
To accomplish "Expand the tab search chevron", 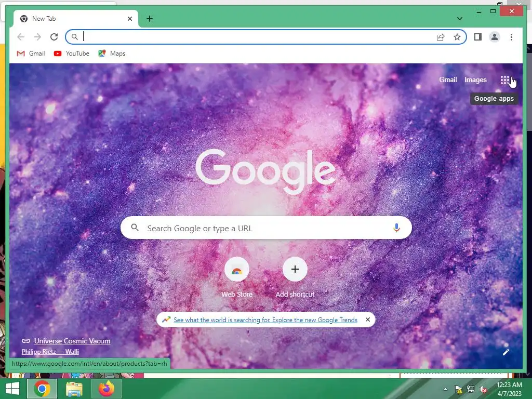I will pyautogui.click(x=459, y=19).
